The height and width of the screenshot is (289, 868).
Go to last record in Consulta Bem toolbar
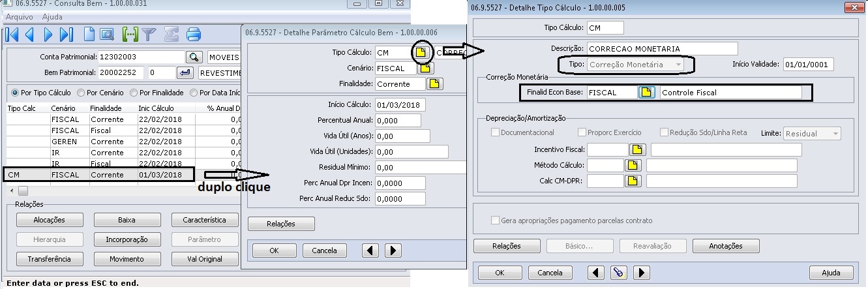click(x=67, y=35)
